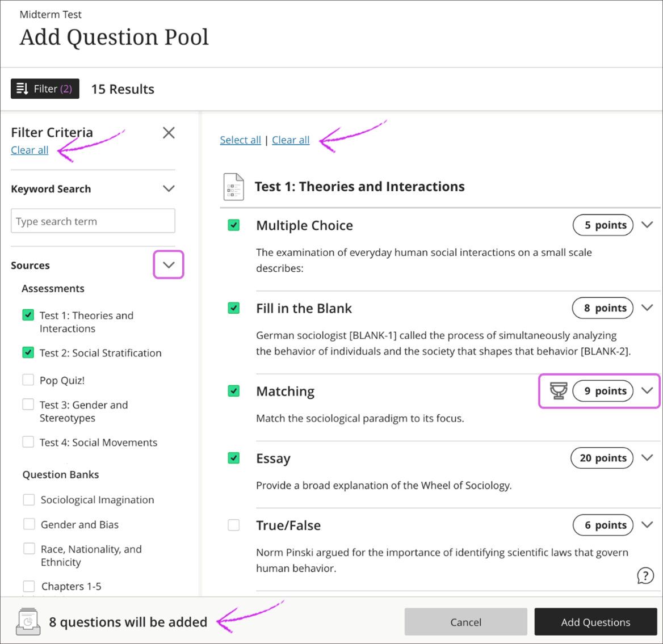This screenshot has height=644, width=663.
Task: Uncheck Test 2: Social Stratification source
Action: click(x=28, y=352)
